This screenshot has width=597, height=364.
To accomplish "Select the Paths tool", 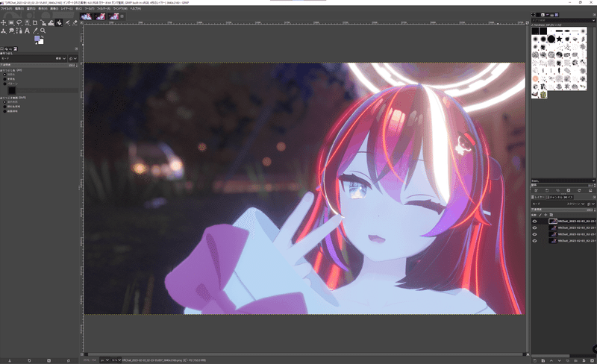I will pyautogui.click(x=19, y=31).
